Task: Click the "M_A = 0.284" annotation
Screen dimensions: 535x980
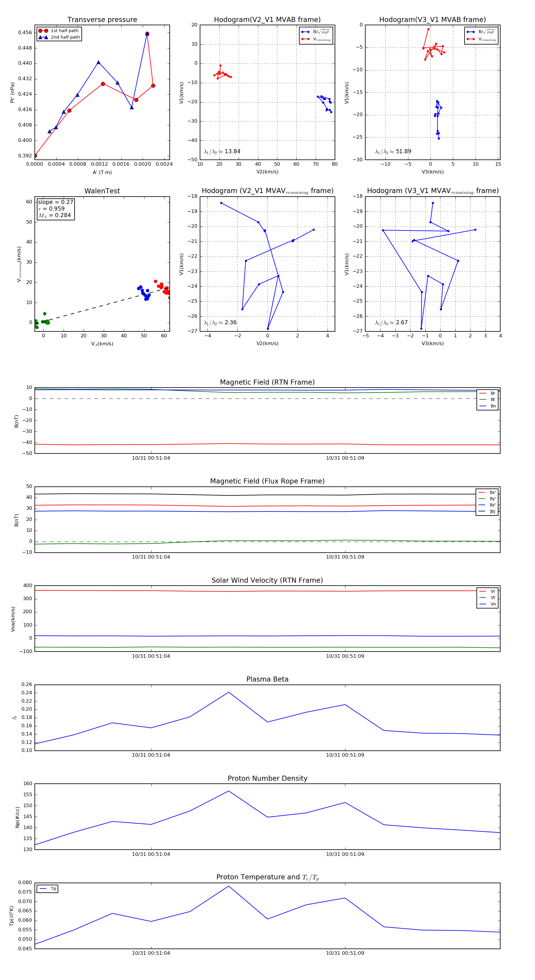Action: pos(54,215)
